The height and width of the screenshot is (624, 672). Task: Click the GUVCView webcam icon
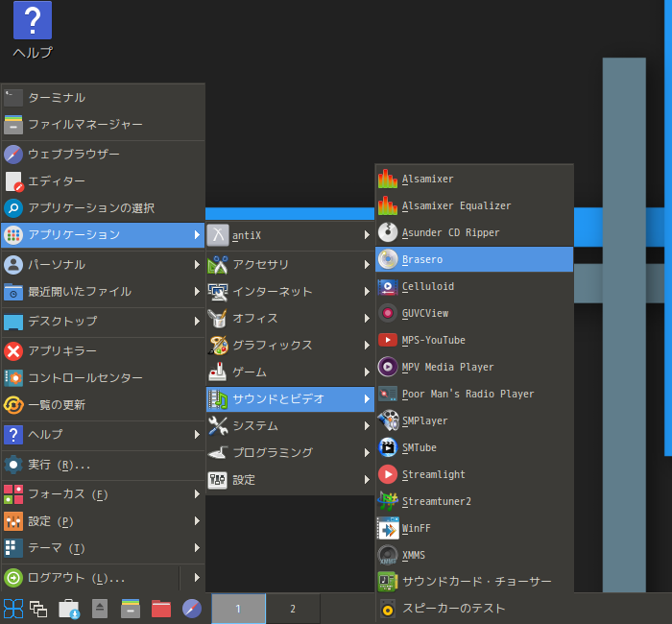[x=388, y=314]
